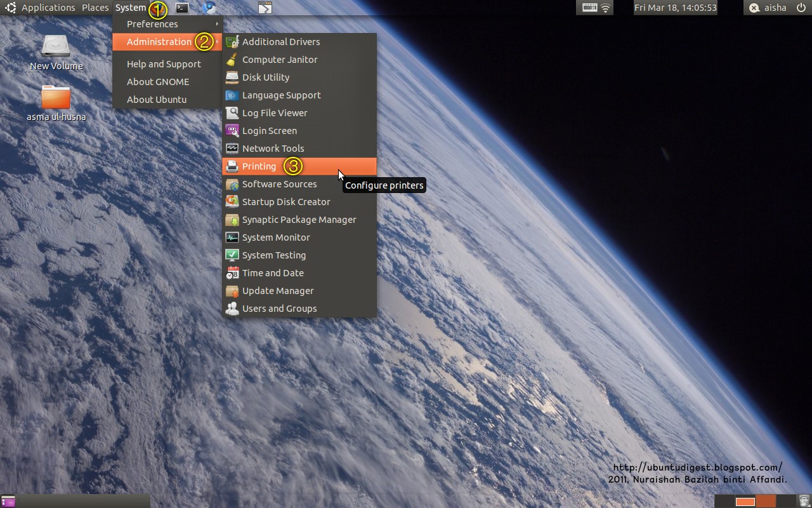Select the asma ul-husna desktop folder
This screenshot has width=812, height=508.
(x=56, y=103)
